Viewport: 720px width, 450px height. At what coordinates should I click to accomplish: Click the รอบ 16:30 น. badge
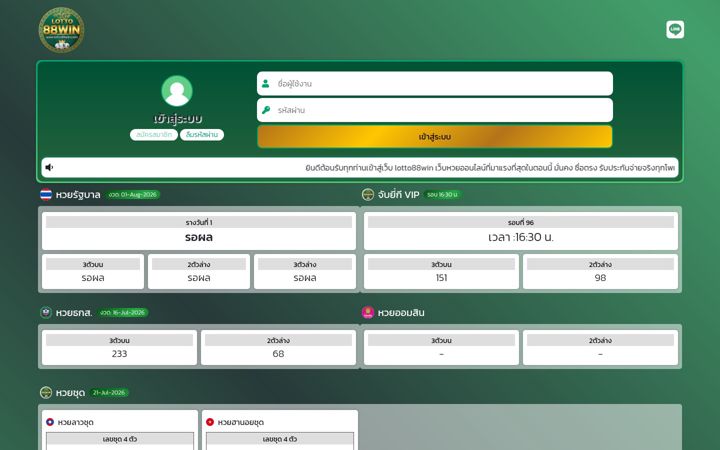point(442,195)
